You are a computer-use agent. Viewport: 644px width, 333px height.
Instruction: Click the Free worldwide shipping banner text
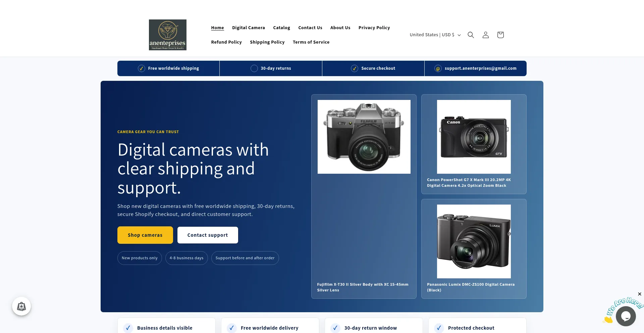(173, 68)
